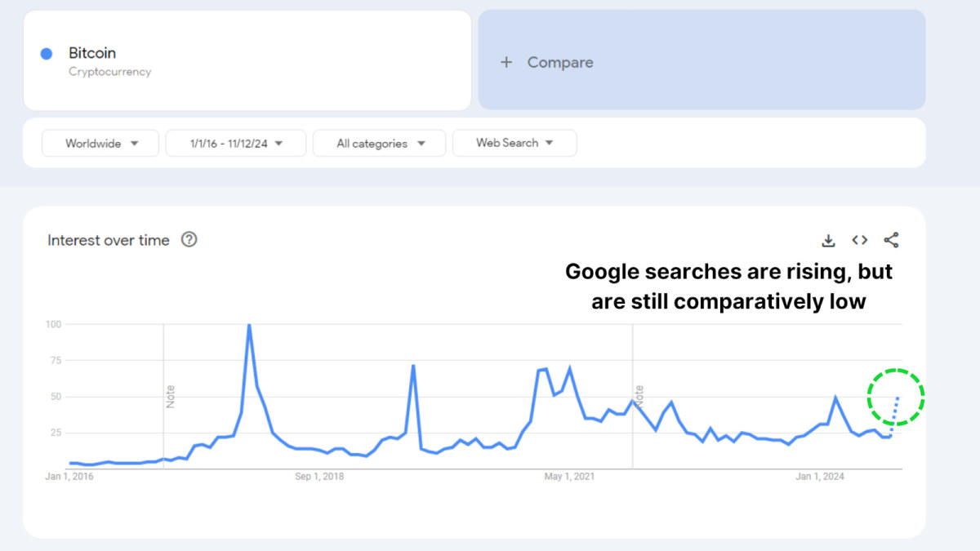Image resolution: width=980 pixels, height=551 pixels.
Task: Click the Compare button to add term
Action: coord(559,62)
